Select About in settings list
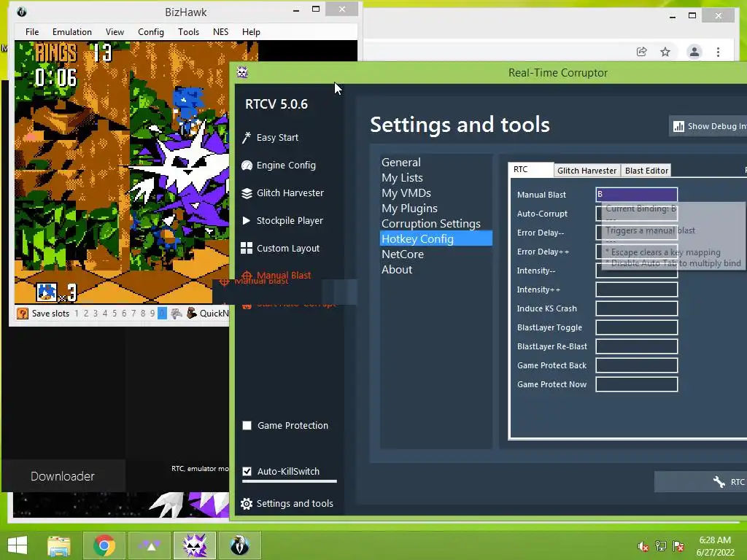Image resolution: width=747 pixels, height=560 pixels. (x=397, y=269)
